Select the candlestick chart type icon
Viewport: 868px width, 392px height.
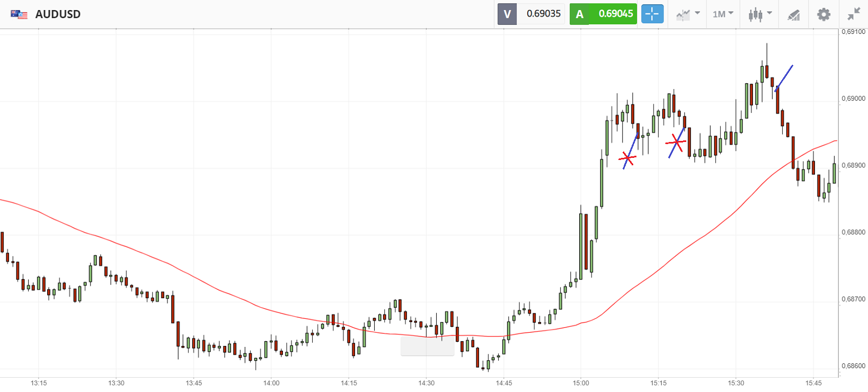point(755,14)
